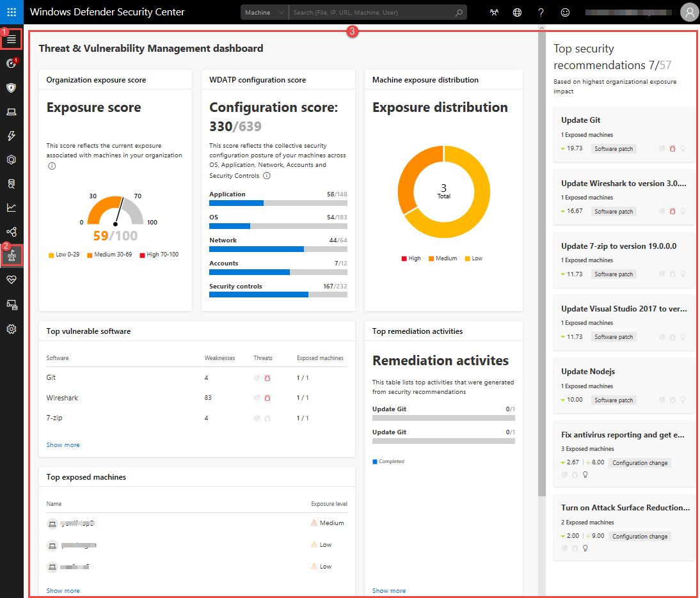Screen dimensions: 700x598
Task: Open the user account avatar
Action: pos(689,13)
